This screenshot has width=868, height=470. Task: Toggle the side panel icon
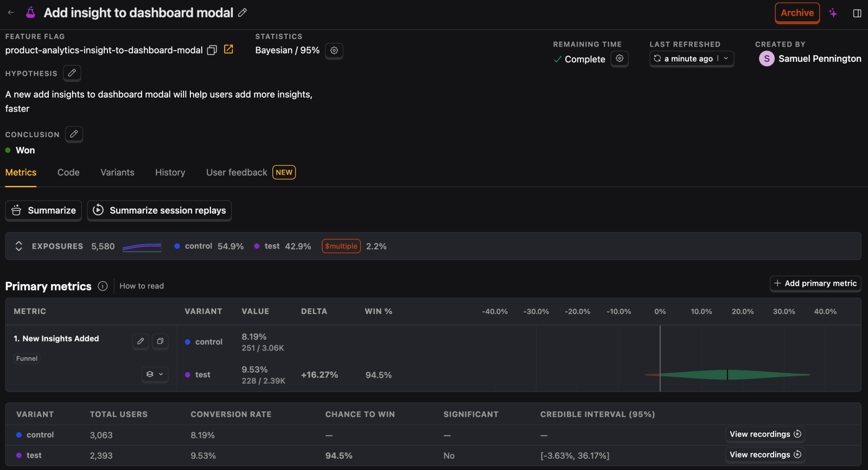coord(857,13)
